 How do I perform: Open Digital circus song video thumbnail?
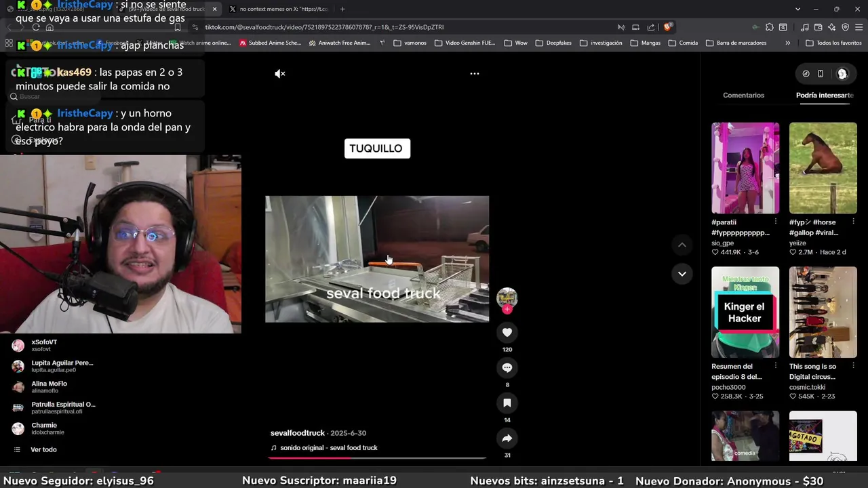tap(823, 312)
